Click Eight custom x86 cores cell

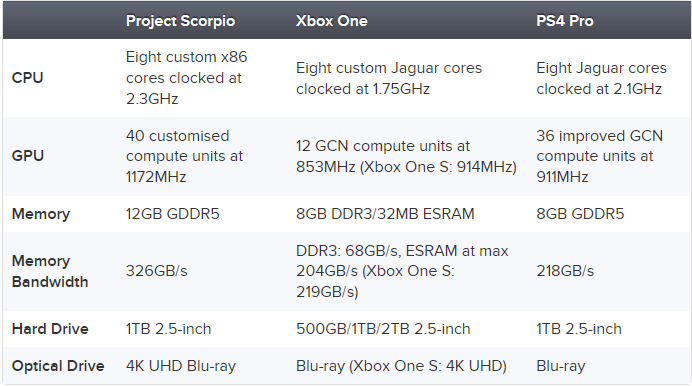[x=186, y=78]
